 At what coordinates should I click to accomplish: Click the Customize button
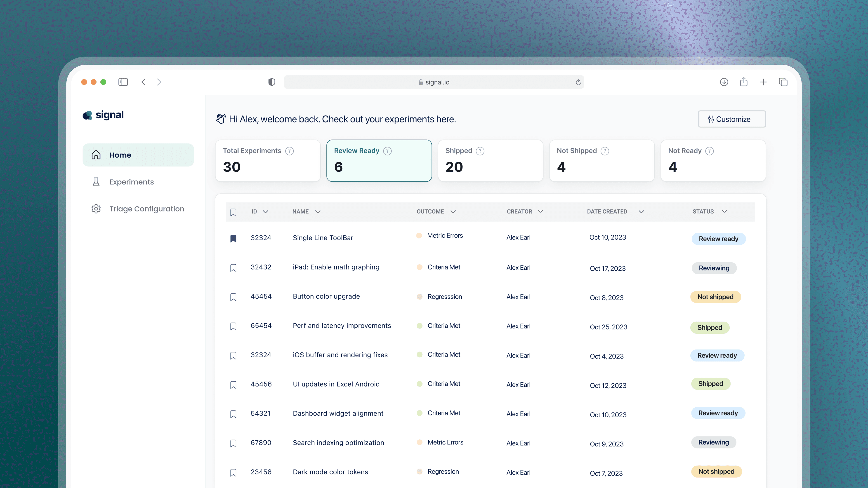click(x=732, y=119)
